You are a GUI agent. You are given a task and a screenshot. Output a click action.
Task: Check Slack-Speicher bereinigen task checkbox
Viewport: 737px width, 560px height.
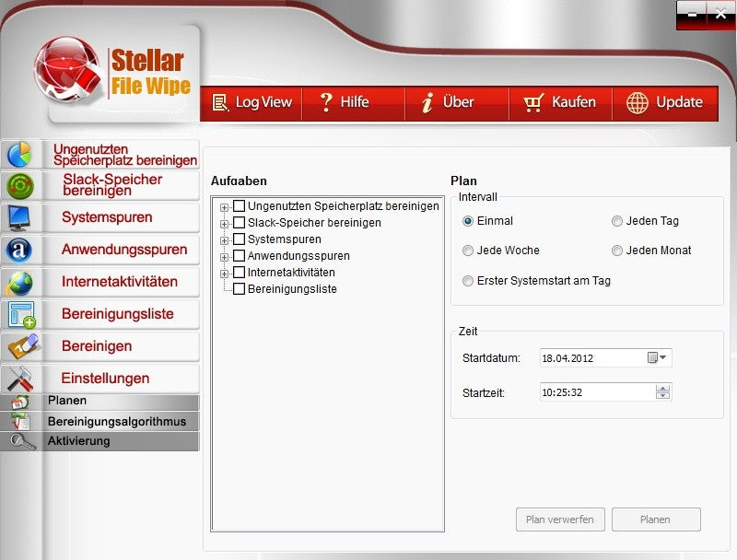coord(239,222)
